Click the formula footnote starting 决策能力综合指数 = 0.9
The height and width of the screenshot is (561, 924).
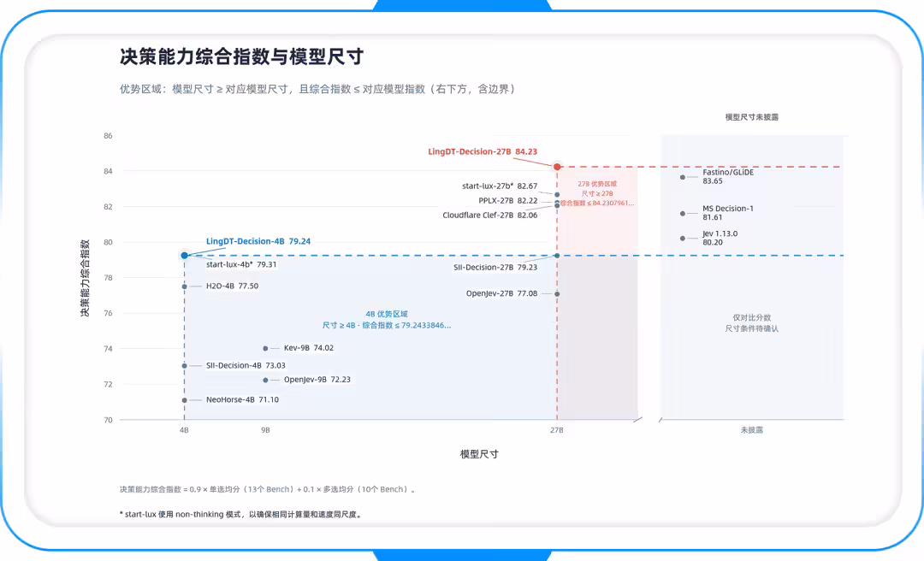click(x=267, y=489)
